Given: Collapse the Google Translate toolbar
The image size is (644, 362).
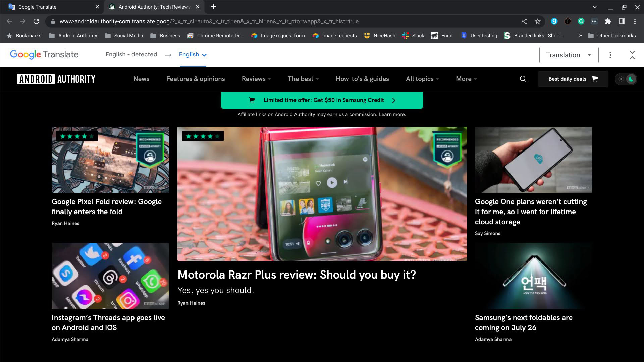Looking at the screenshot, I should coord(632,55).
